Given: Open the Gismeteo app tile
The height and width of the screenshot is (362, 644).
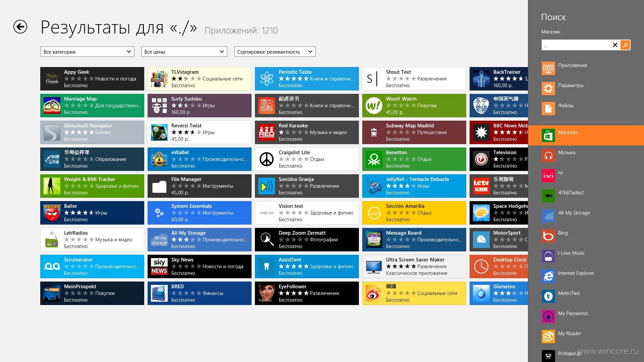Looking at the screenshot, I should point(499,293).
